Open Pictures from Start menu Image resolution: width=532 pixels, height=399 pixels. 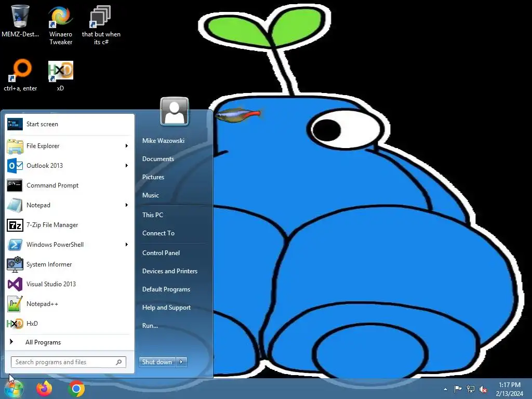(x=153, y=177)
